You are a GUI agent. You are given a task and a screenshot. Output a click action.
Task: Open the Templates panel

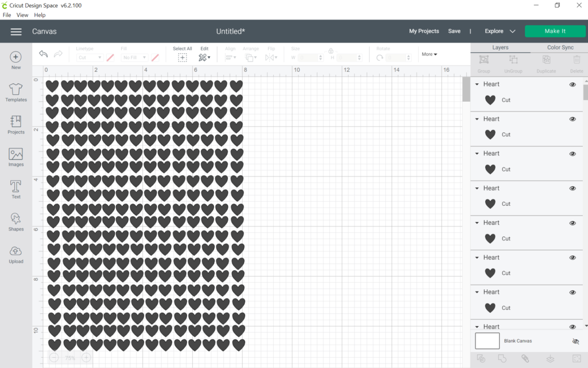[x=16, y=90]
